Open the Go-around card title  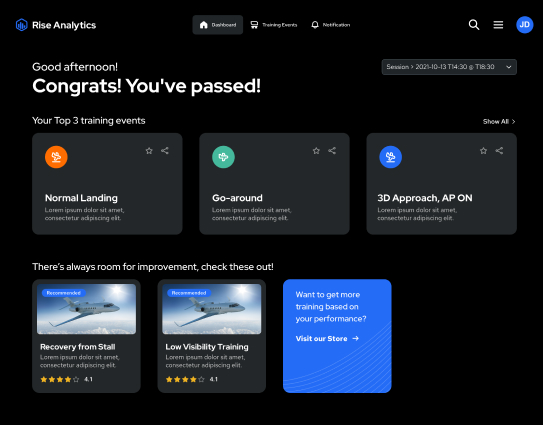237,198
